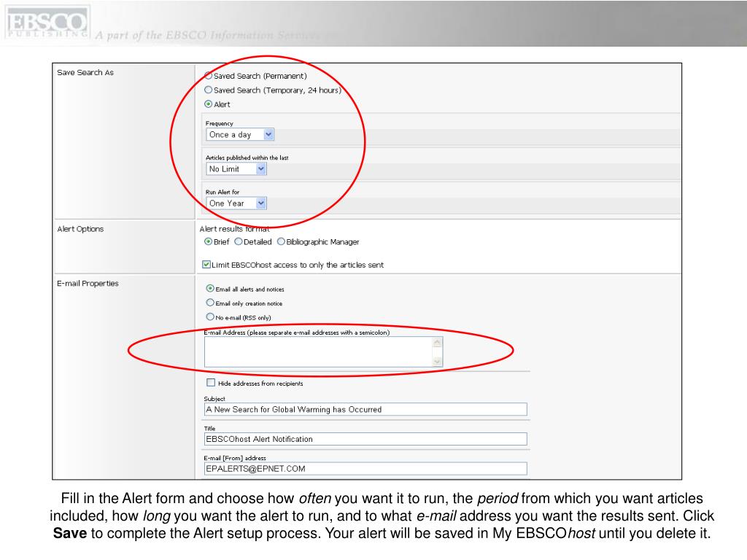Open Articles published within the last dropdown

(236, 169)
